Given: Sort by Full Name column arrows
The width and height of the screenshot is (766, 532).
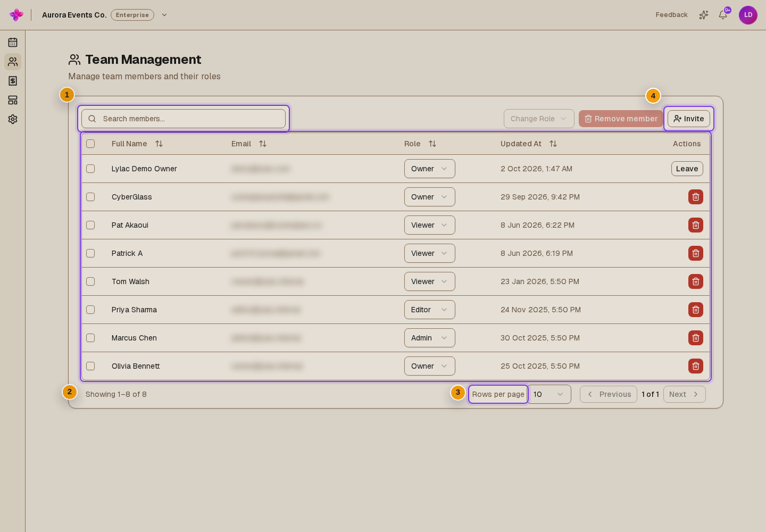Looking at the screenshot, I should (159, 144).
